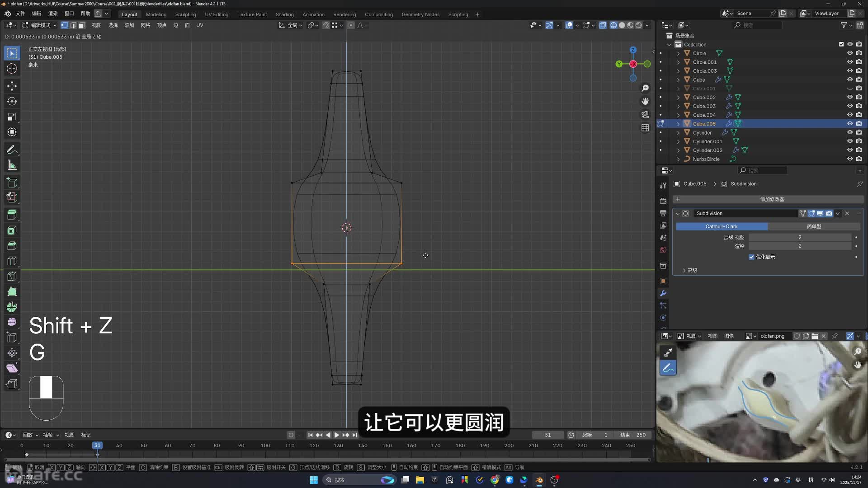868x488 pixels.
Task: Open the UV menu in header
Action: tap(200, 25)
